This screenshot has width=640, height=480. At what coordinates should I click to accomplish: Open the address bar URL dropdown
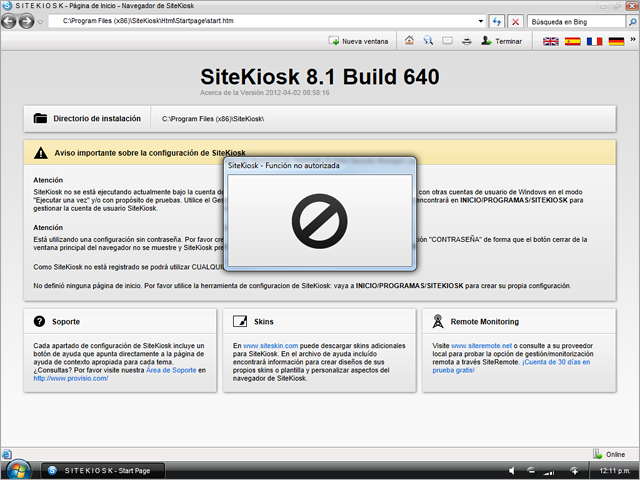[481, 20]
